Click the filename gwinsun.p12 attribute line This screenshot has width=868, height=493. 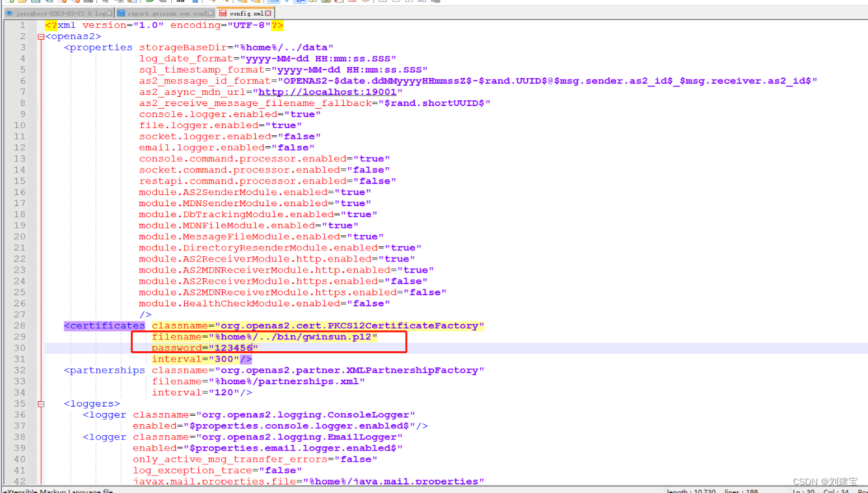[265, 336]
